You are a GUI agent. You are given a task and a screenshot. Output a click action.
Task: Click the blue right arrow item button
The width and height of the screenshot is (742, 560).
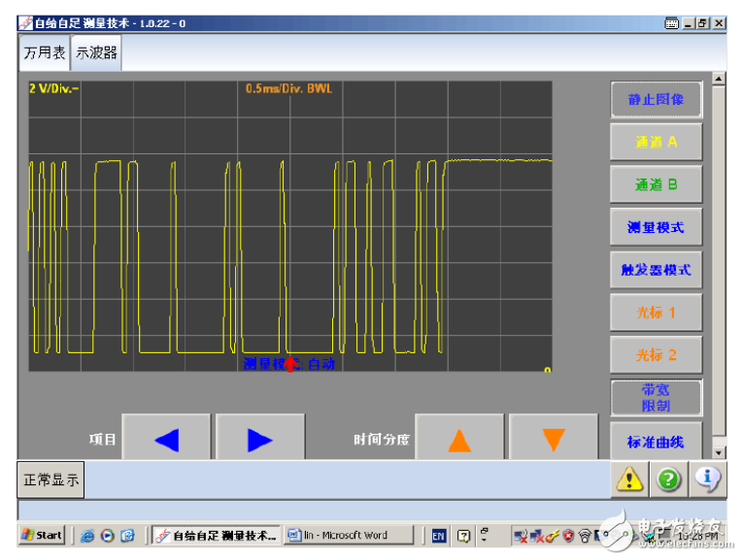(x=259, y=440)
